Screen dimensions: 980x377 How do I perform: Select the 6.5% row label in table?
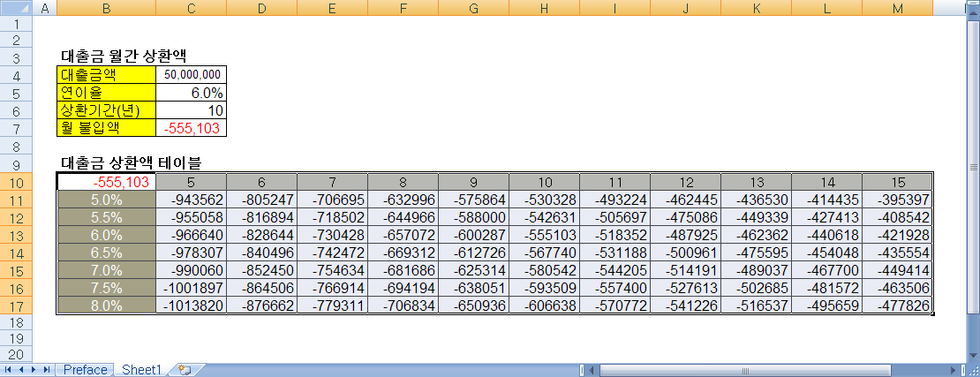tap(106, 253)
